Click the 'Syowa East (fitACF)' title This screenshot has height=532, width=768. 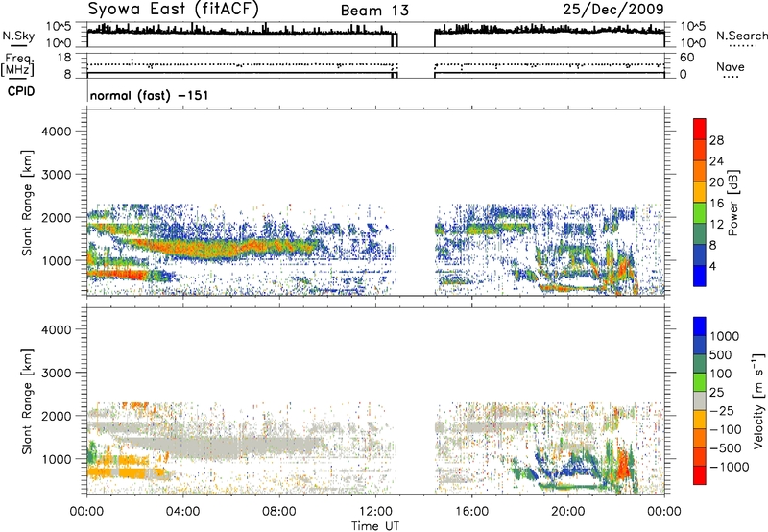pos(174,9)
